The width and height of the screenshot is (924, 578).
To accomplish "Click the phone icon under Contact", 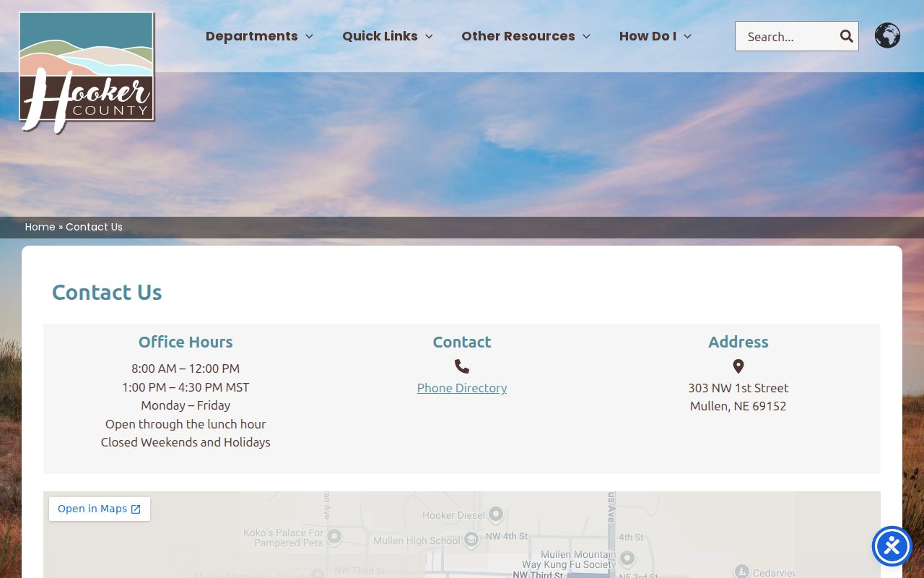I will (462, 366).
